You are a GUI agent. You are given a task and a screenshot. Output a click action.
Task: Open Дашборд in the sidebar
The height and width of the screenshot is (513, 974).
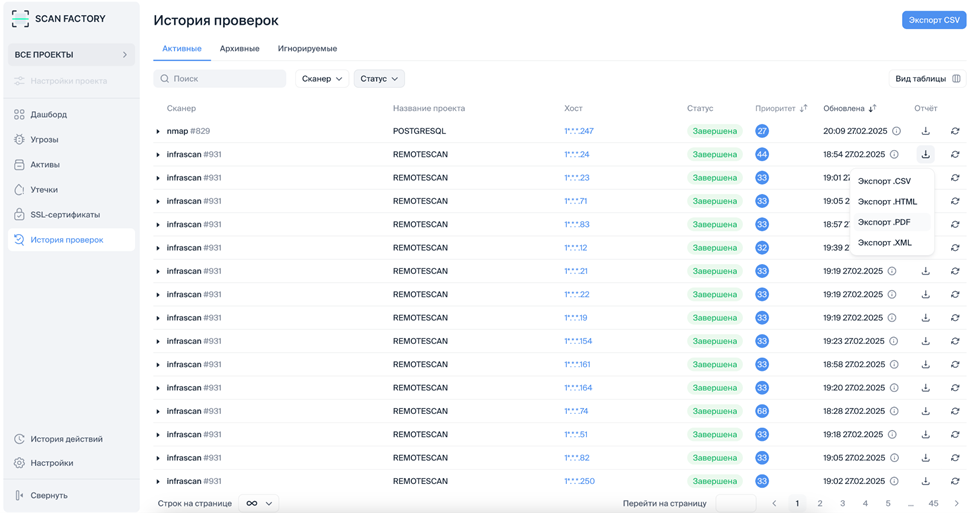coord(48,115)
